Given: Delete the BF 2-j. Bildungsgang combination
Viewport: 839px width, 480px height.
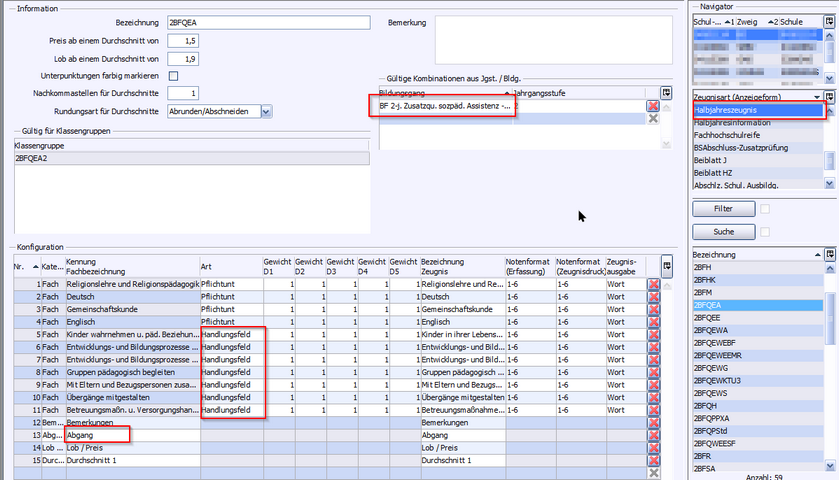Looking at the screenshot, I should click(654, 105).
